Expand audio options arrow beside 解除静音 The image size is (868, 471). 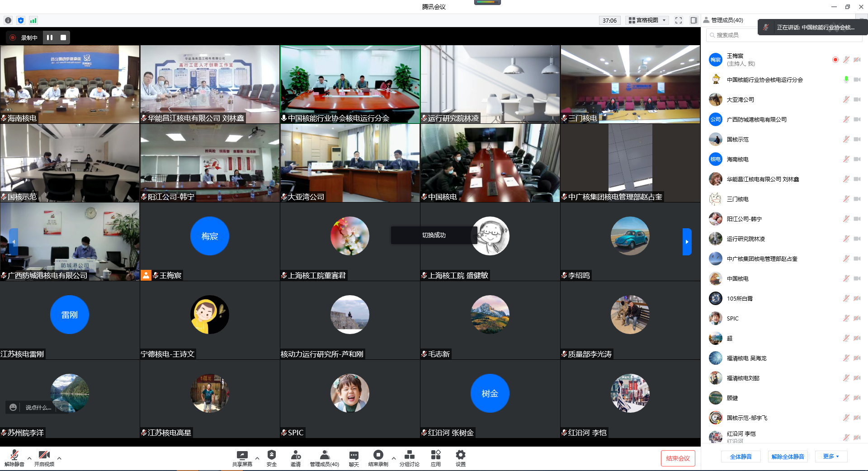[29, 458]
